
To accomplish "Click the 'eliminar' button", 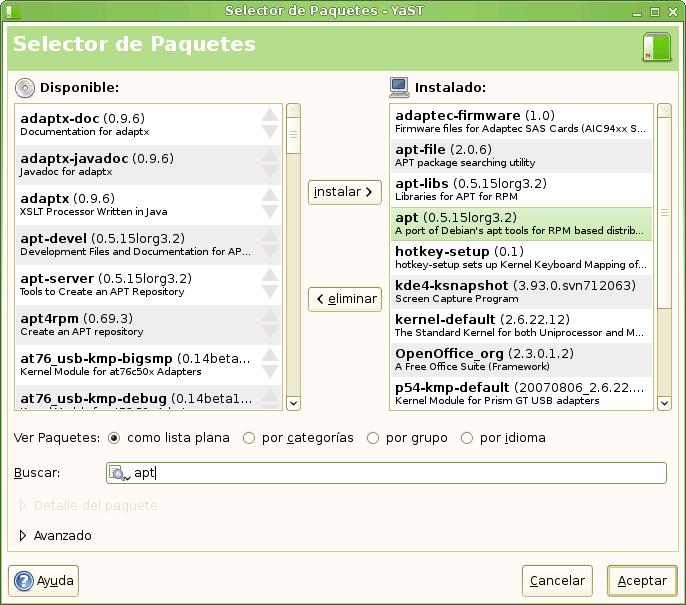I will point(345,299).
